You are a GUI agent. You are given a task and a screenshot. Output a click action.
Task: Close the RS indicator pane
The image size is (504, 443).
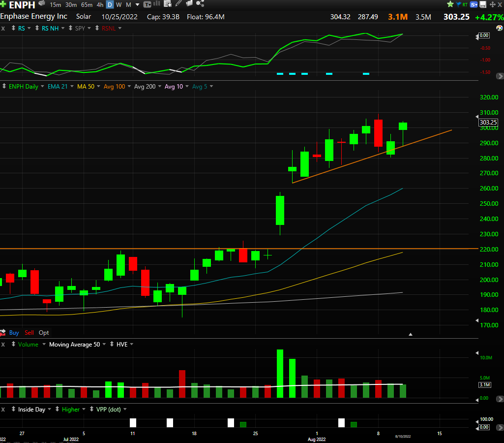[x=3, y=29]
